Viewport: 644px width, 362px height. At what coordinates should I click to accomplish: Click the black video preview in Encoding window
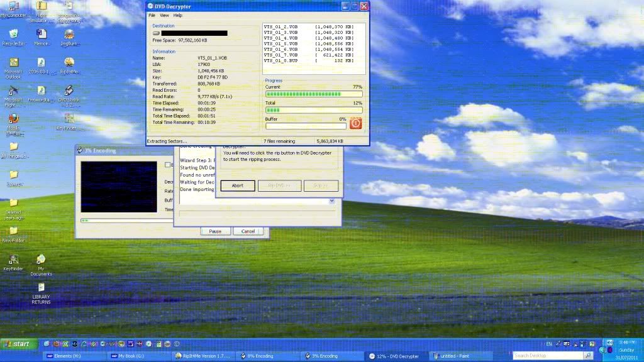click(x=119, y=187)
